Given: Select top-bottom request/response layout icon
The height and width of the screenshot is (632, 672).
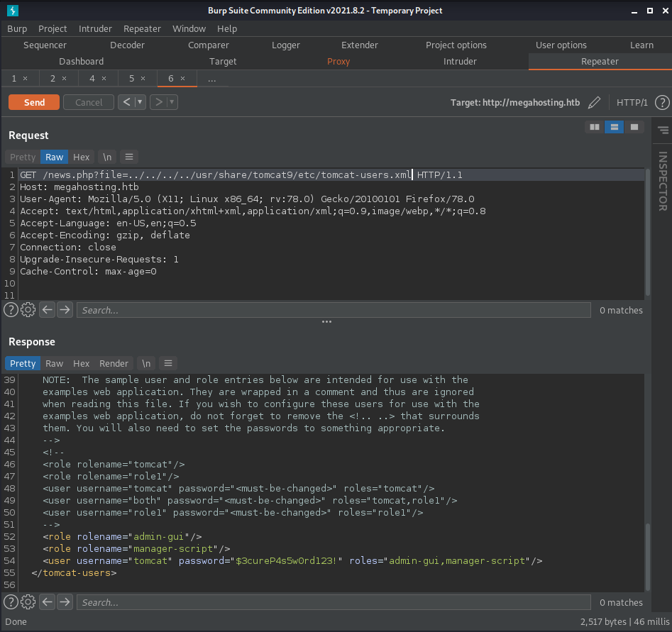Looking at the screenshot, I should coord(614,127).
